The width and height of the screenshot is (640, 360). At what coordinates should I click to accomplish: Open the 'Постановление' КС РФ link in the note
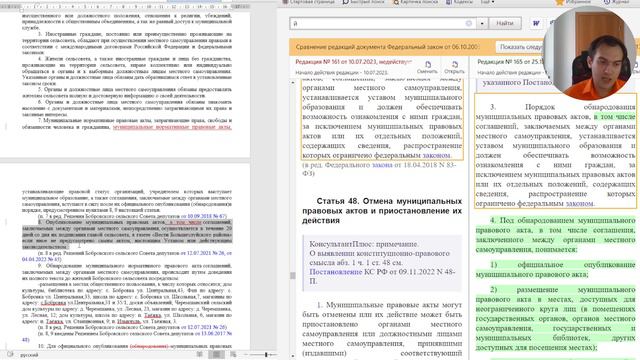[336, 272]
